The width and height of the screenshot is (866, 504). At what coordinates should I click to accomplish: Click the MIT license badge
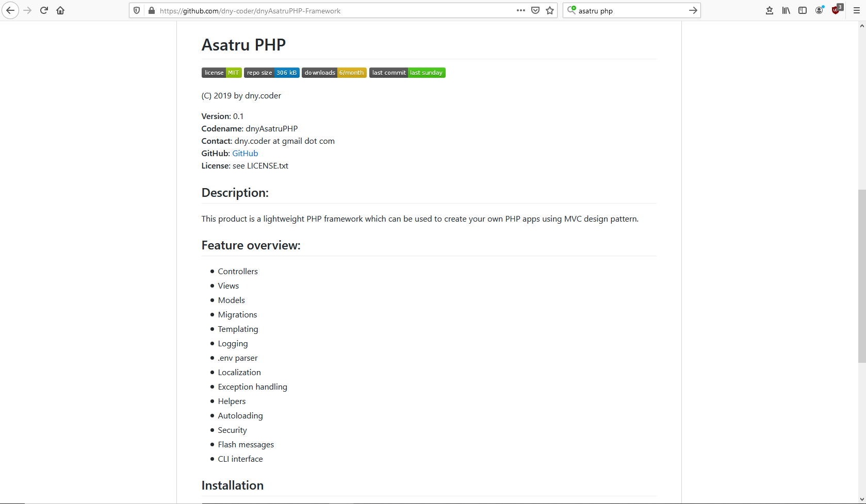(x=221, y=73)
